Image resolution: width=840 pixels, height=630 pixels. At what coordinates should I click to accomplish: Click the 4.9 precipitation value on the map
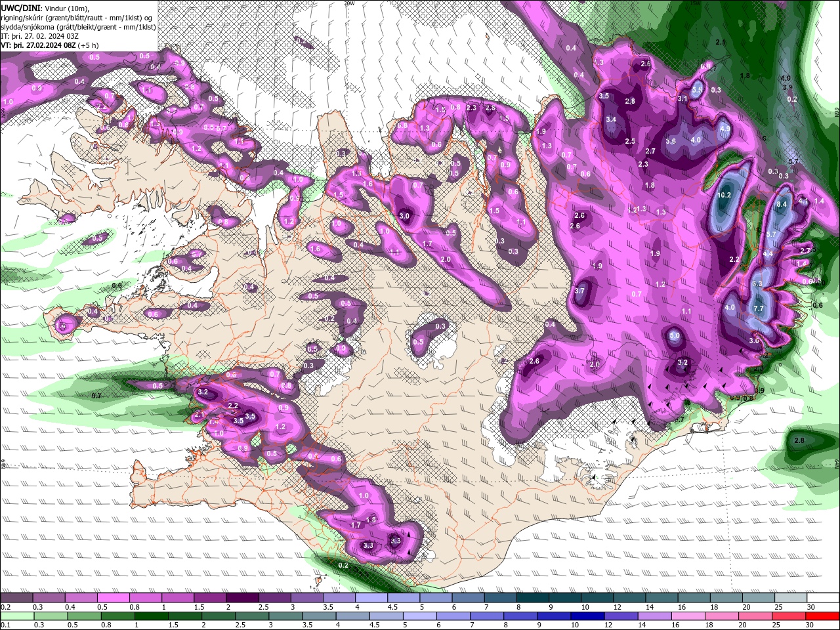(724, 129)
